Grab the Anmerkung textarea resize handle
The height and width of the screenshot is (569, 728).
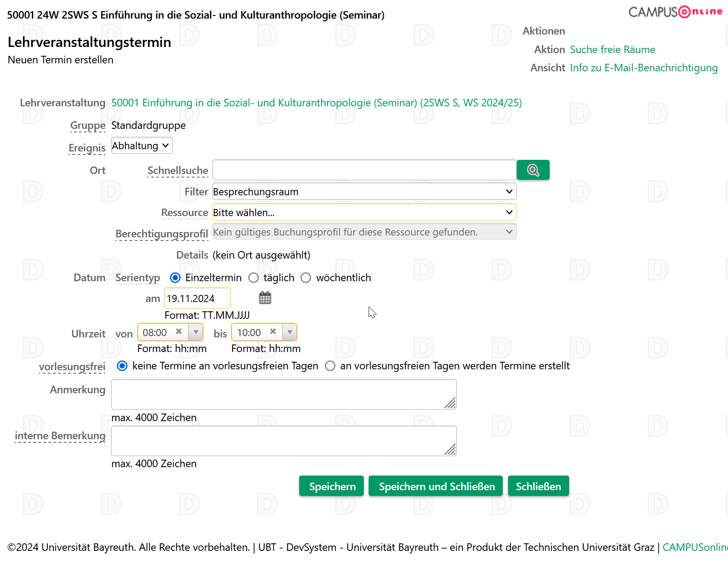pyautogui.click(x=451, y=403)
